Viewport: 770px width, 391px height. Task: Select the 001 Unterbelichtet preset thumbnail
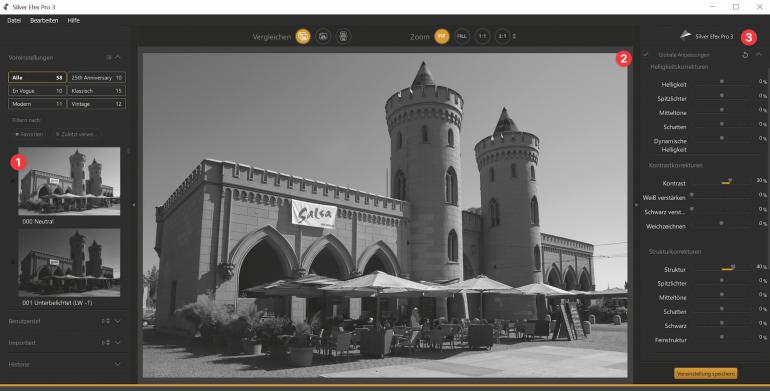(69, 263)
